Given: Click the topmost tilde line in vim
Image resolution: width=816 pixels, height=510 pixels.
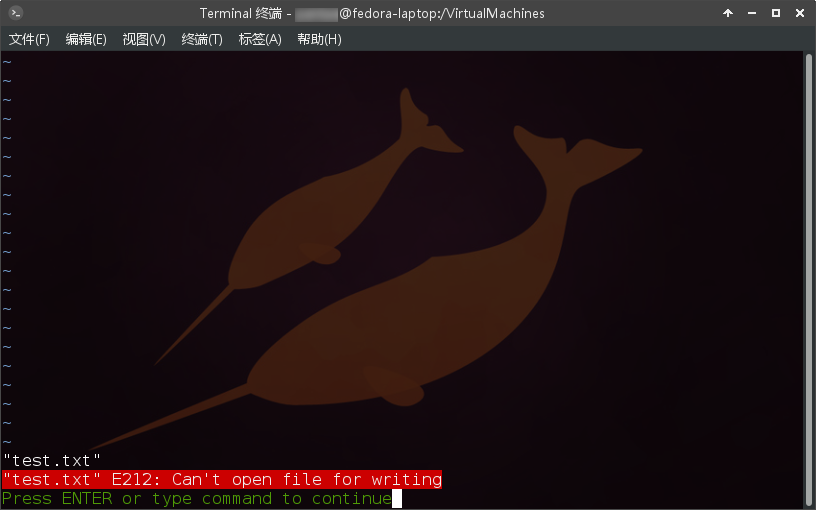Looking at the screenshot, I should [x=7, y=62].
